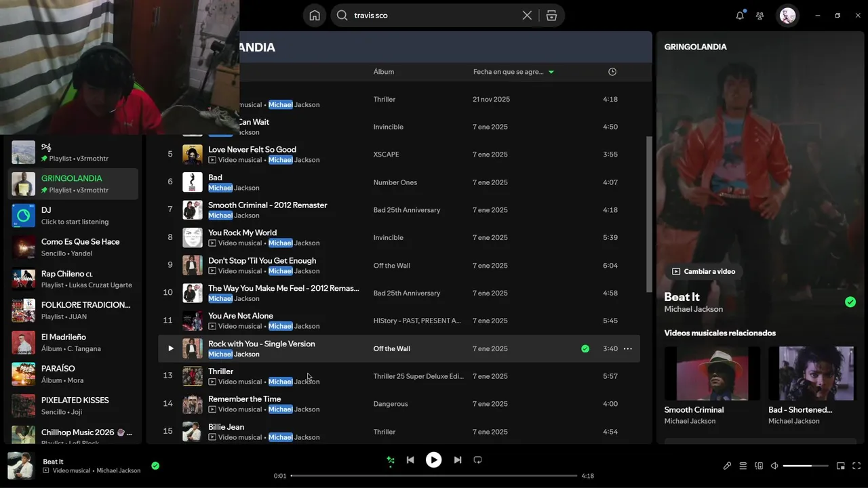
Task: Select You Are Not Alone track
Action: [399, 321]
